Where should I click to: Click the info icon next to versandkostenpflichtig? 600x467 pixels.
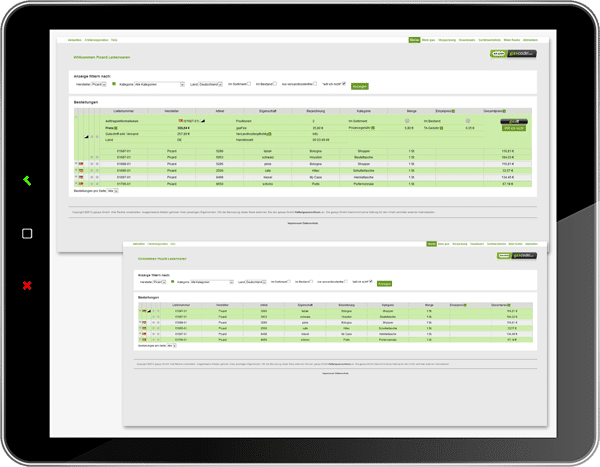coord(270,134)
